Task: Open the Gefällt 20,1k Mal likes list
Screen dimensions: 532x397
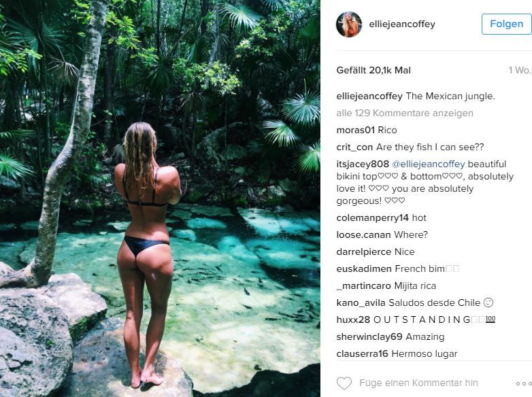Action: click(373, 70)
